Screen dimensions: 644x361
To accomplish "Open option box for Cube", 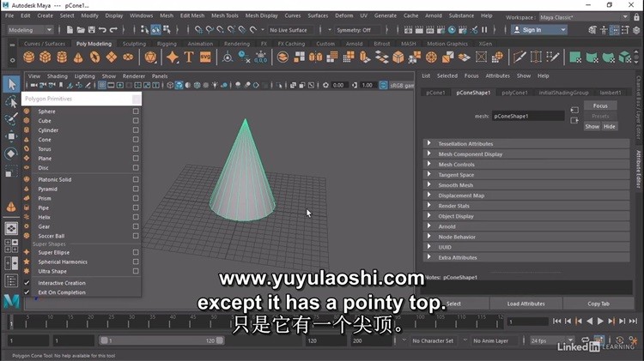I will [136, 121].
